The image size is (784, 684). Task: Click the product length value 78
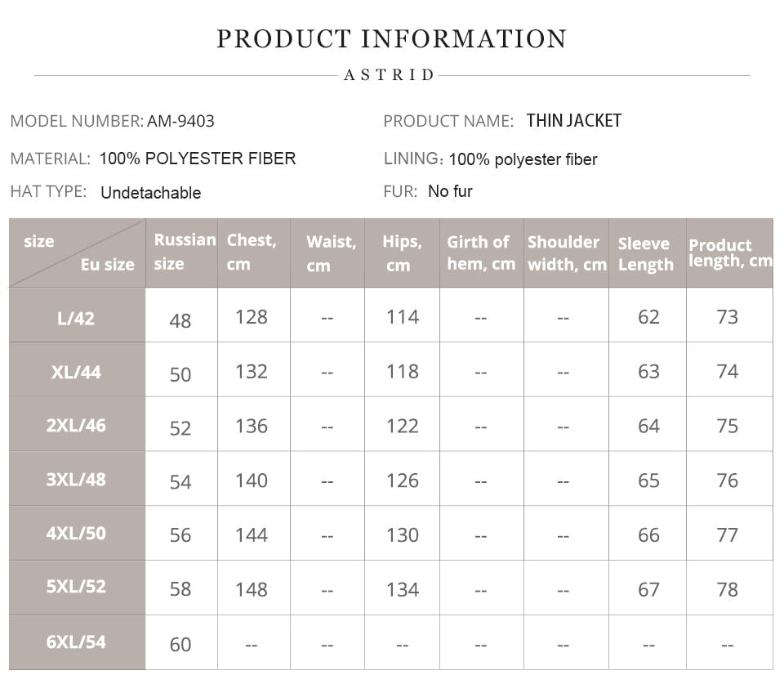pyautogui.click(x=727, y=589)
